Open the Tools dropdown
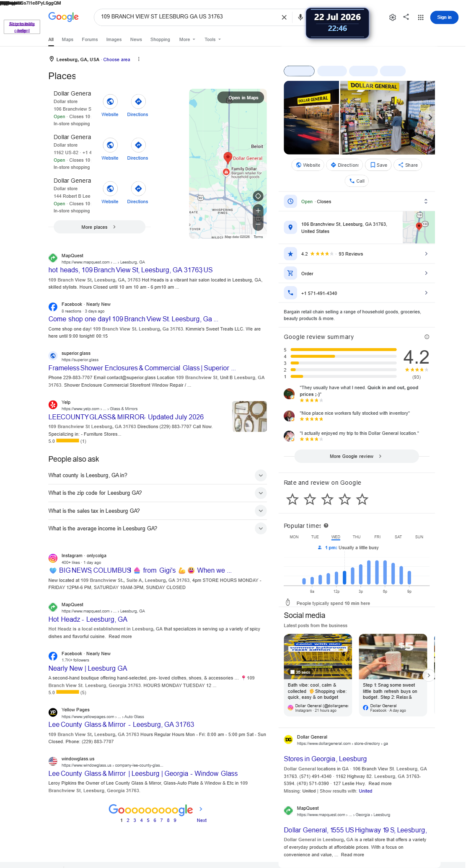Image resolution: width=471 pixels, height=868 pixels. pyautogui.click(x=212, y=39)
